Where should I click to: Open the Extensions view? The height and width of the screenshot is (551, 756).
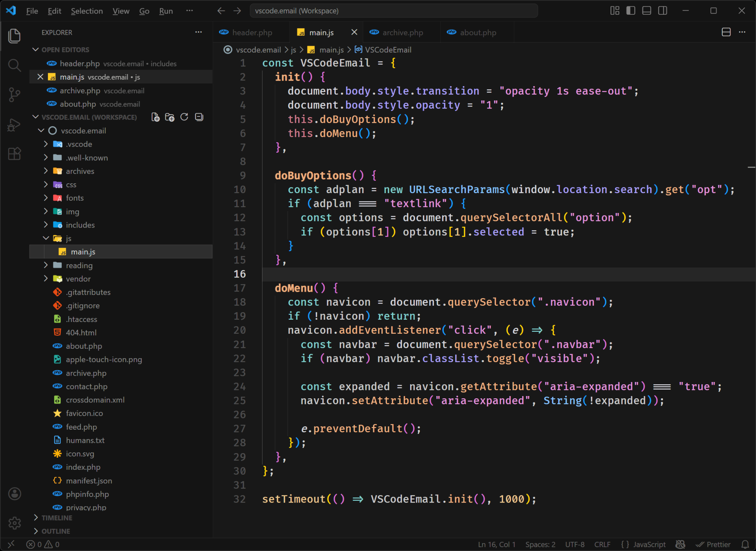(x=14, y=153)
